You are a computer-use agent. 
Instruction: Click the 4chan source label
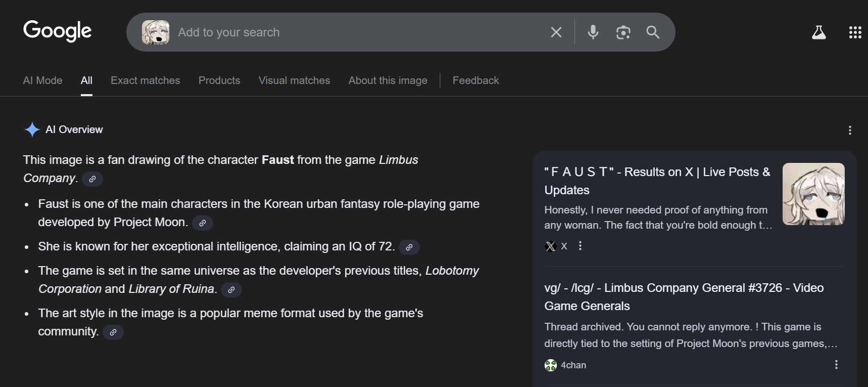[573, 365]
